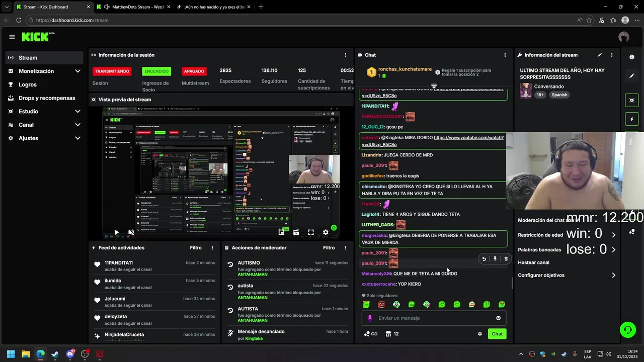Click the ANTAHUAMAN name under AUTISMO
Viewport: 644px width, 362px height.
tap(253, 275)
